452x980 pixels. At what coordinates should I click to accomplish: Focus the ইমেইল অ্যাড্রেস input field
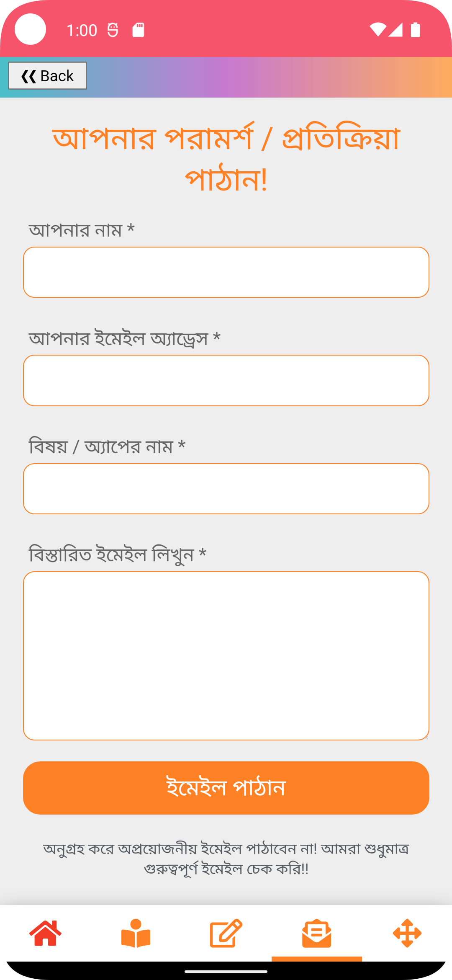pos(226,380)
